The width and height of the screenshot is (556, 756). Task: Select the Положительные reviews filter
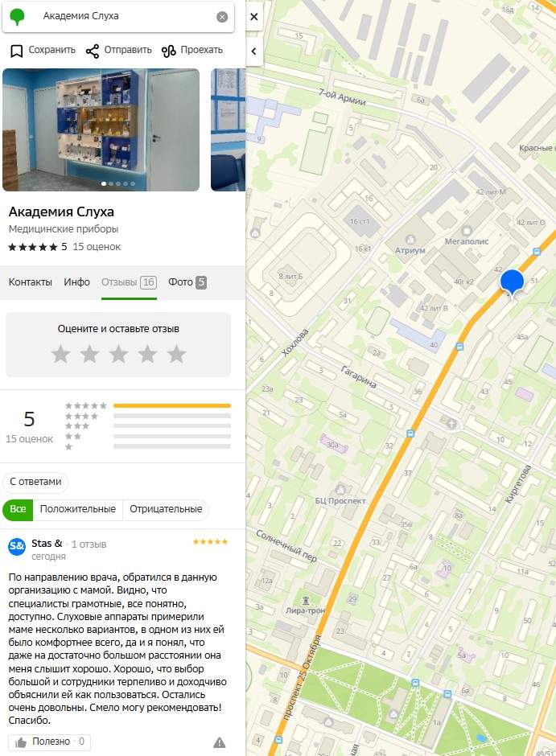point(77,509)
